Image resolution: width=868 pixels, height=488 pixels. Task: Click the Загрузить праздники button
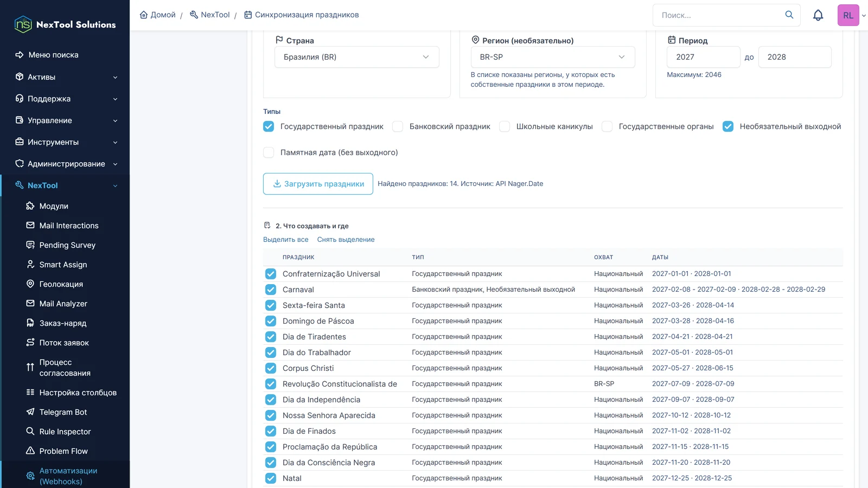(318, 184)
